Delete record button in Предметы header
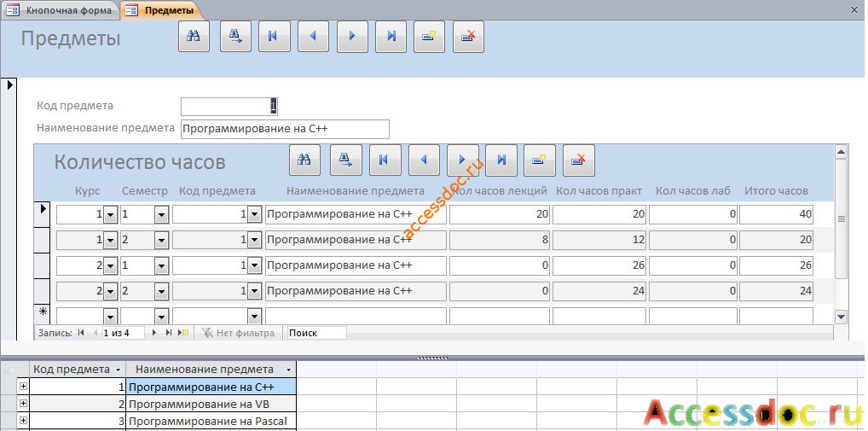This screenshot has height=431, width=868. (x=468, y=37)
